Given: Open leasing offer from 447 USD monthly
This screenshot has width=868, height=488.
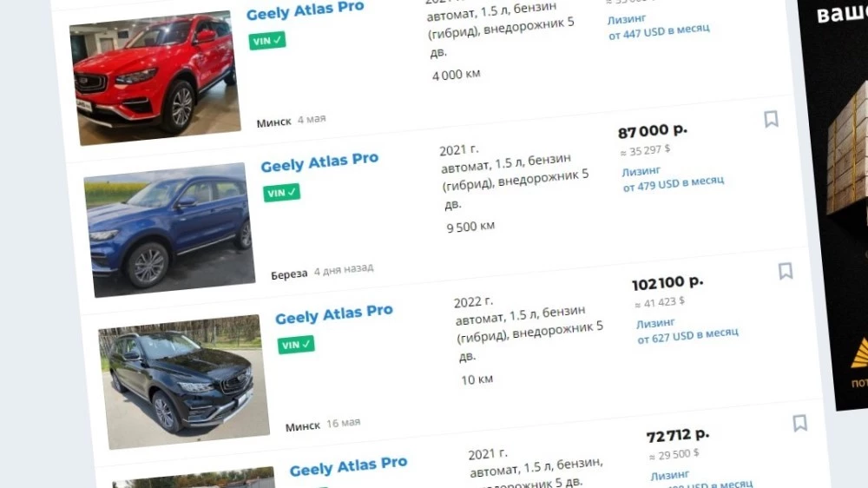Looking at the screenshot, I should click(658, 27).
